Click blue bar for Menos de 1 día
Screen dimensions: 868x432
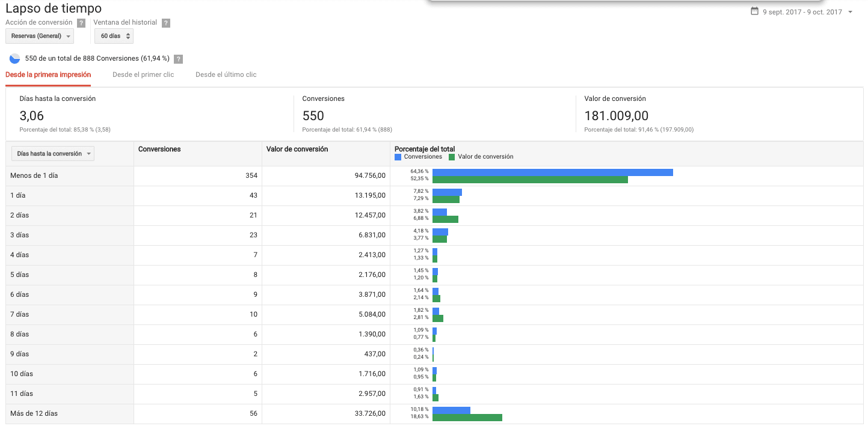[x=552, y=172]
